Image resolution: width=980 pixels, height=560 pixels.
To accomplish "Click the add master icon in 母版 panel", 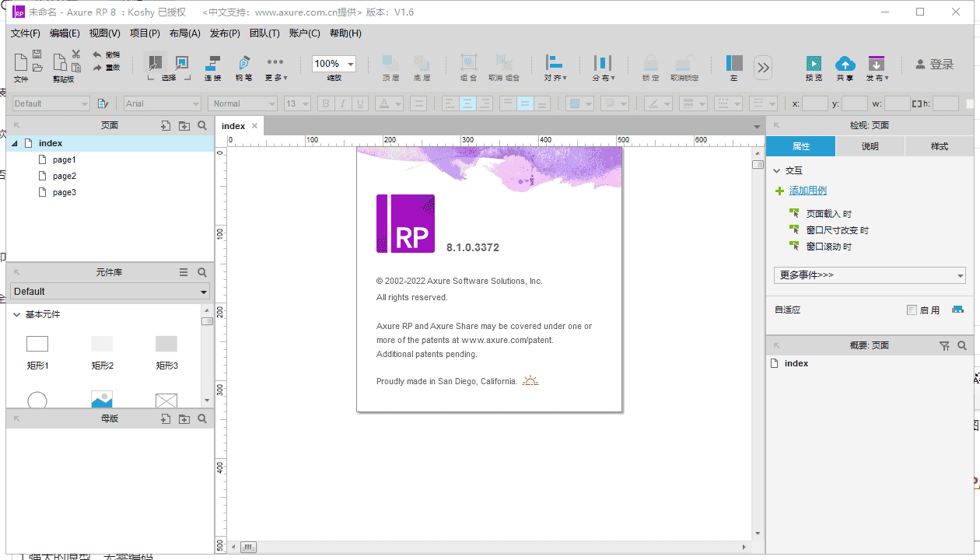I will coord(166,419).
